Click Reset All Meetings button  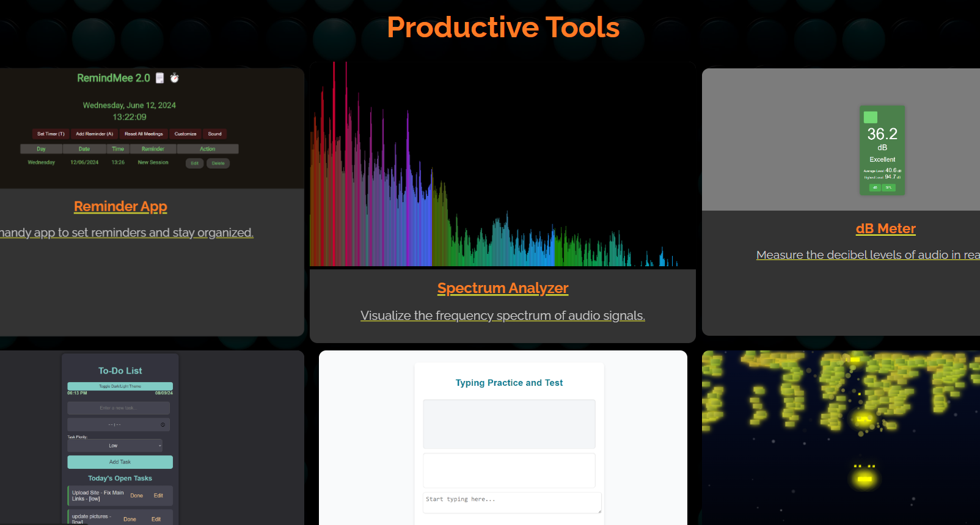pyautogui.click(x=144, y=134)
